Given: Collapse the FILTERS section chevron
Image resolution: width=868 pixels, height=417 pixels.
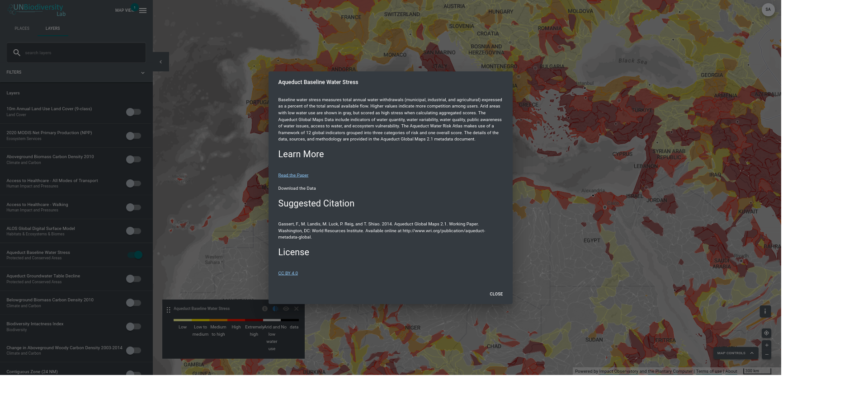Looking at the screenshot, I should 143,72.
